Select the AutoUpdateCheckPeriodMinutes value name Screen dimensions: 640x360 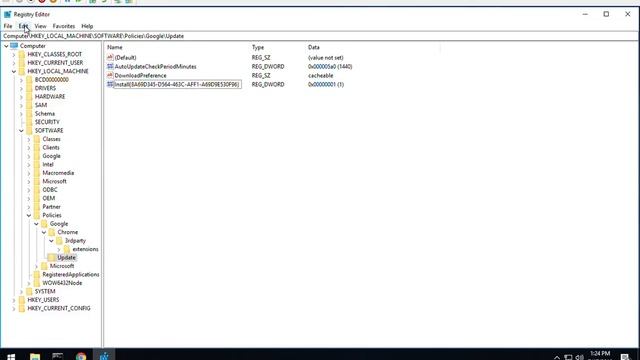click(x=156, y=67)
